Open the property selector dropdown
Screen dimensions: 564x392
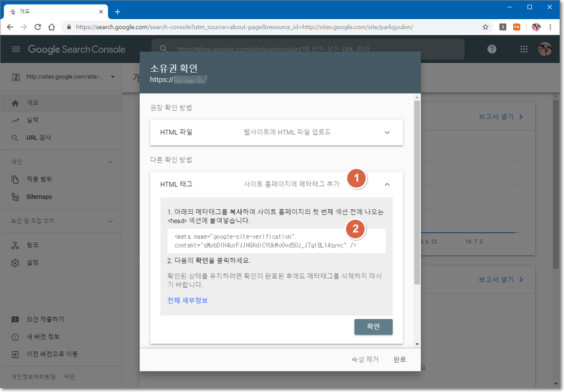113,77
